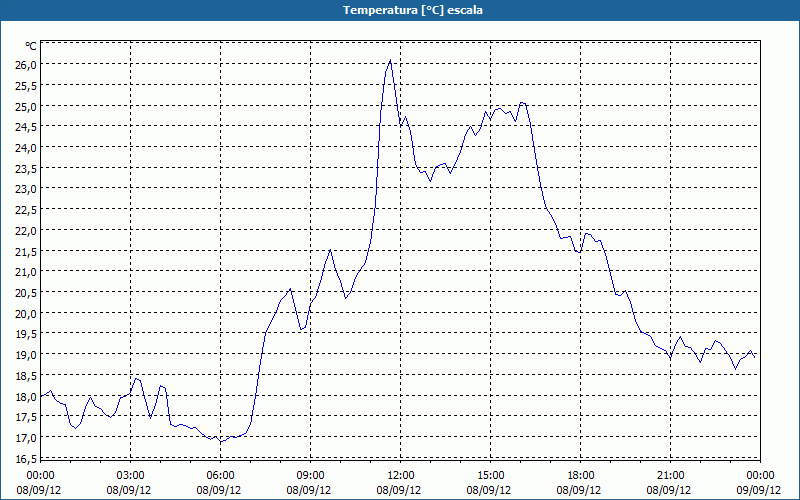Select the 21,5 axis value
The height and width of the screenshot is (500, 800).
26,251
